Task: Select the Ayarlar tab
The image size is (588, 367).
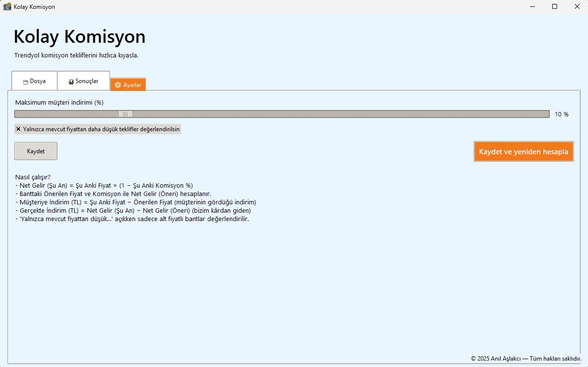Action: click(128, 85)
